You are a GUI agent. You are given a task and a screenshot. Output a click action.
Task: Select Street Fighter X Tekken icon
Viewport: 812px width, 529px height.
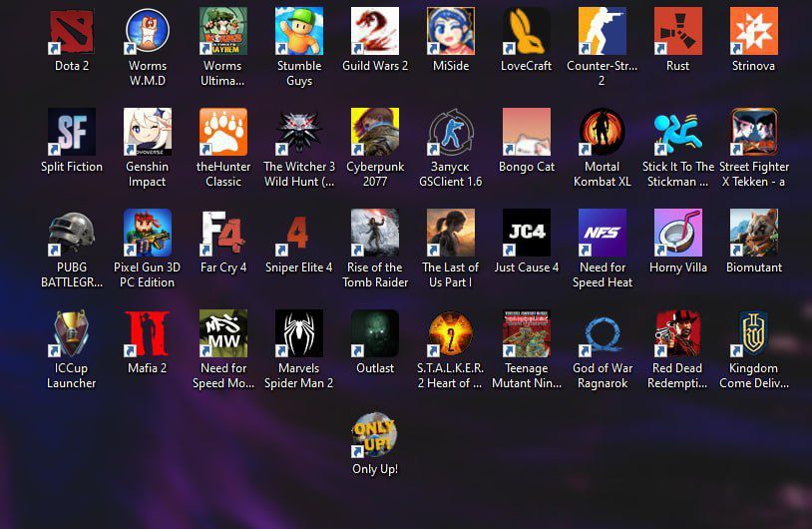coord(753,132)
